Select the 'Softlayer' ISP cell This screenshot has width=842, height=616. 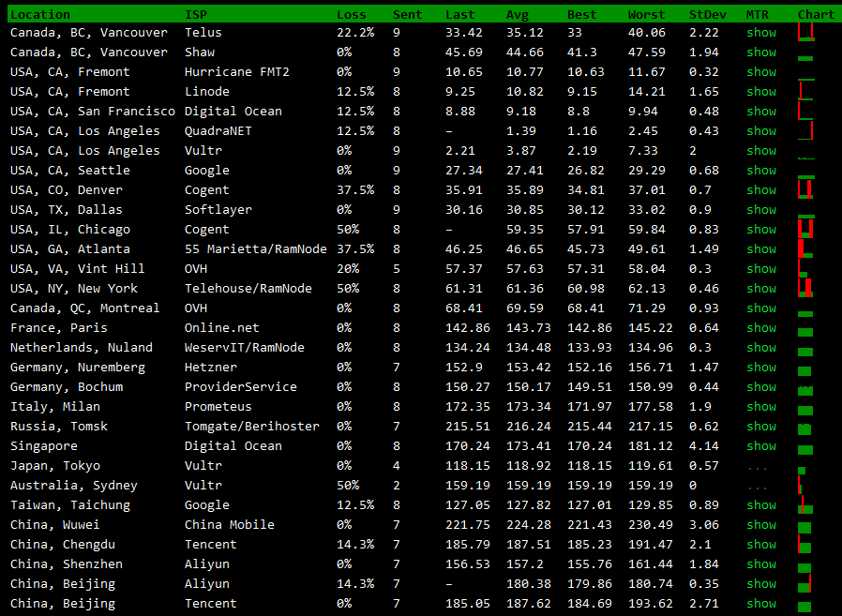click(x=218, y=210)
